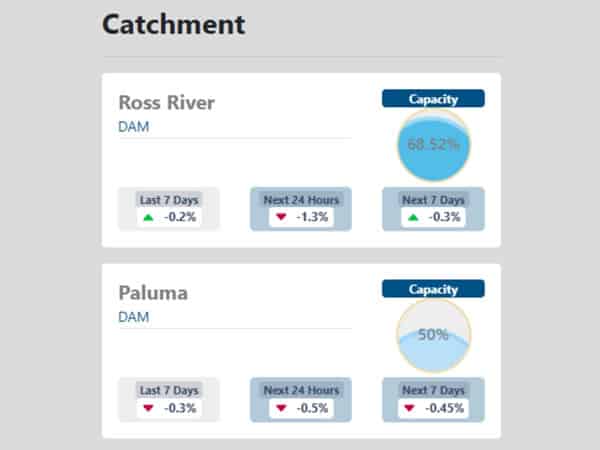Select Paluma Next 24 Hours tile
The width and height of the screenshot is (600, 450).
pos(301,399)
